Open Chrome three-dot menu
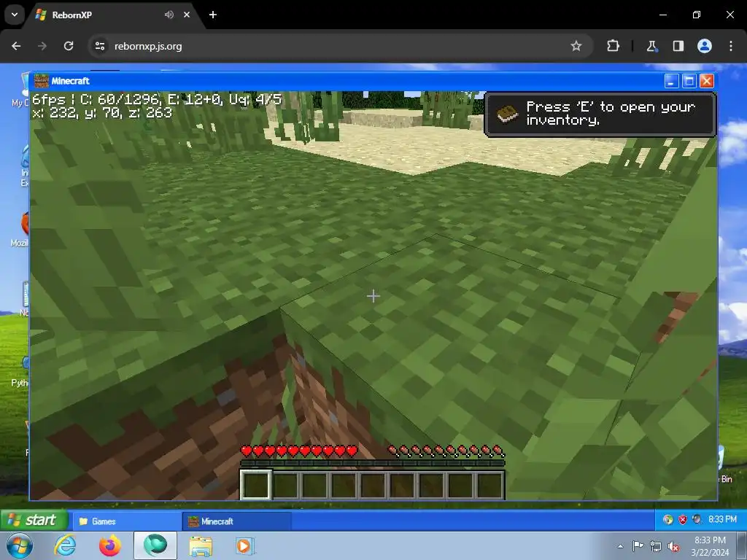This screenshot has width=747, height=560. click(x=731, y=46)
